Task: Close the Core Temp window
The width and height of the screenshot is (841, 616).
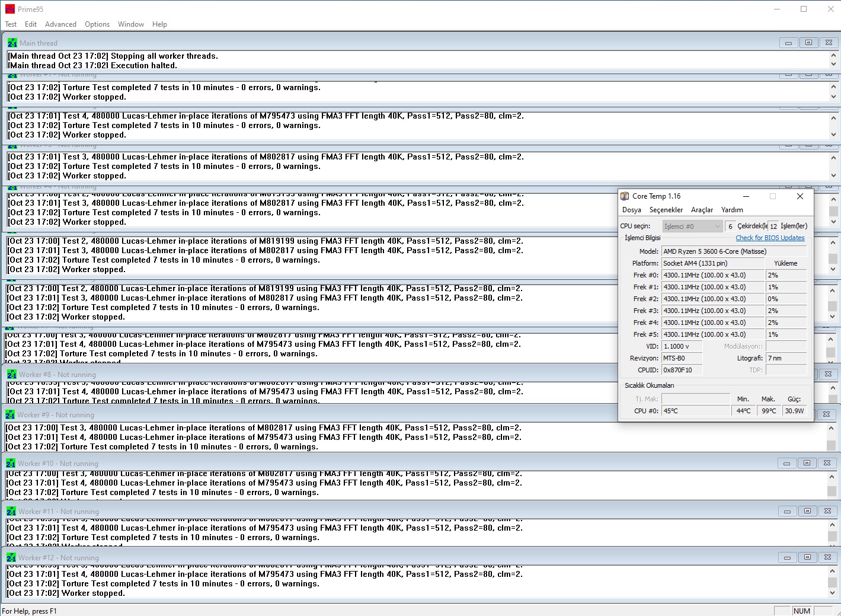Action: 800,196
